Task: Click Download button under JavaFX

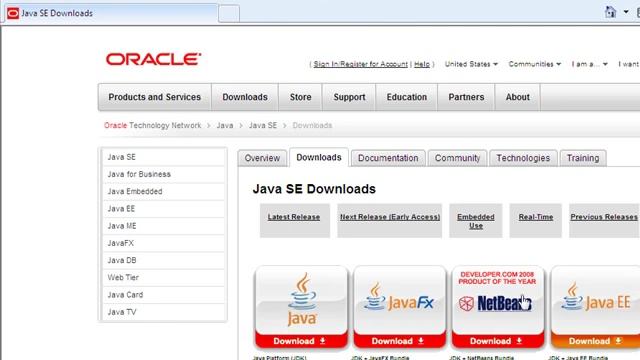Action: click(400, 341)
